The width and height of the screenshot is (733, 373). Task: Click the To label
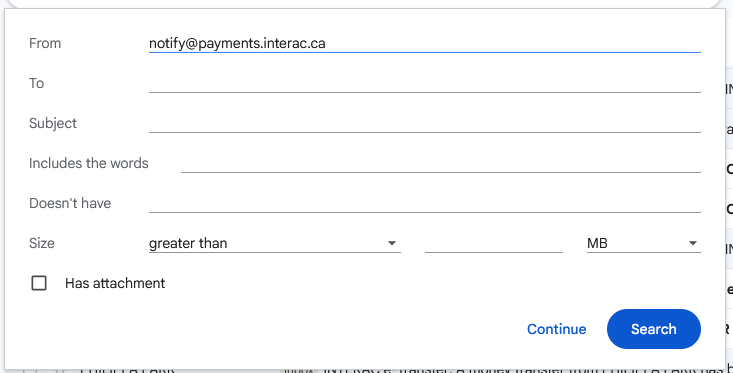[36, 83]
